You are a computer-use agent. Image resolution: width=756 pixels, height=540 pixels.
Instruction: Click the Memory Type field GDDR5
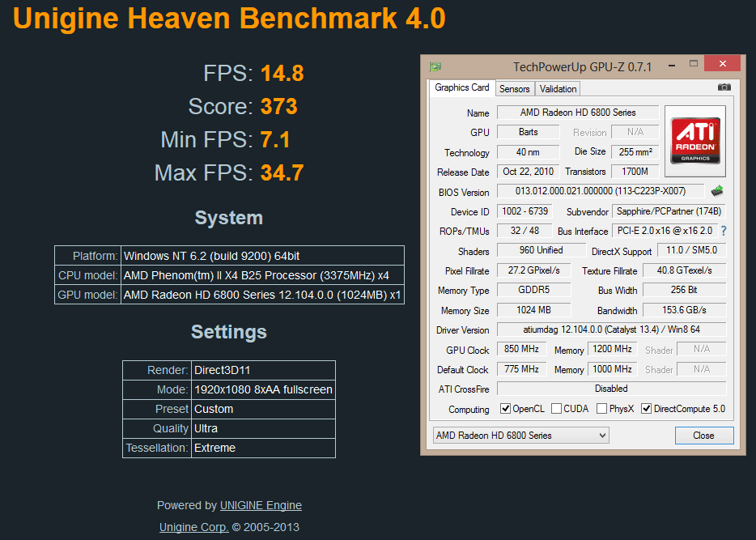533,289
